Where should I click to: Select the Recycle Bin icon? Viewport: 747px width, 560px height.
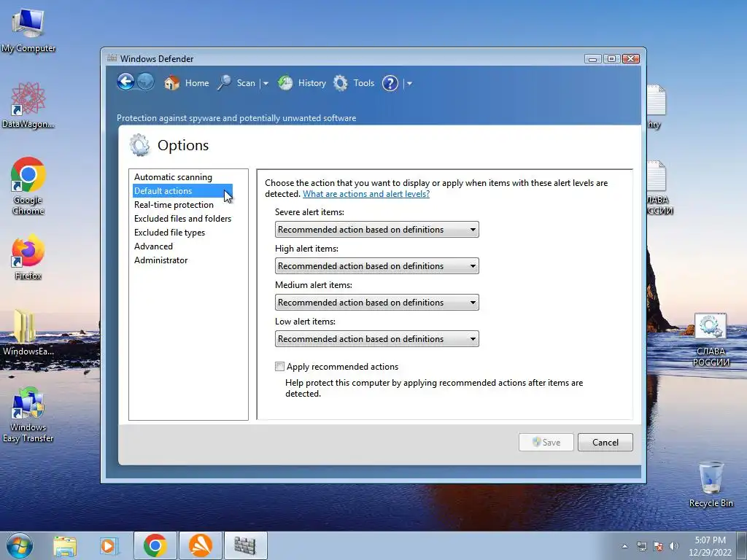711,484
